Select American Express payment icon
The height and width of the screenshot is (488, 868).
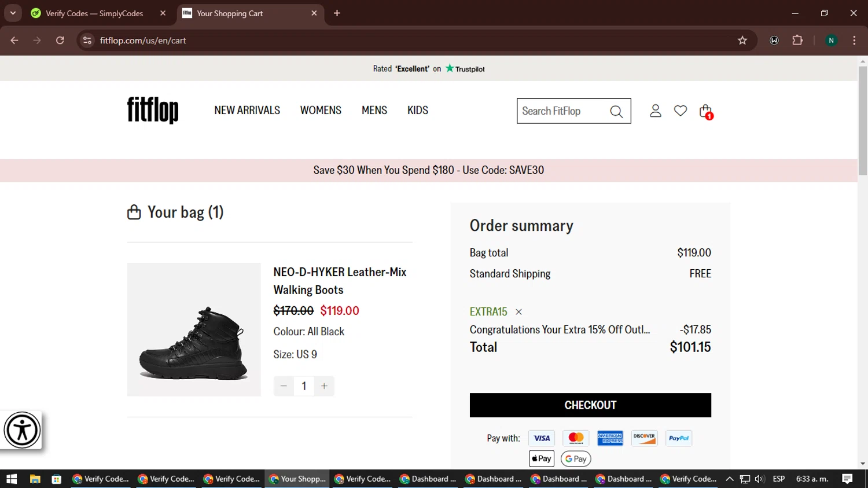click(610, 438)
